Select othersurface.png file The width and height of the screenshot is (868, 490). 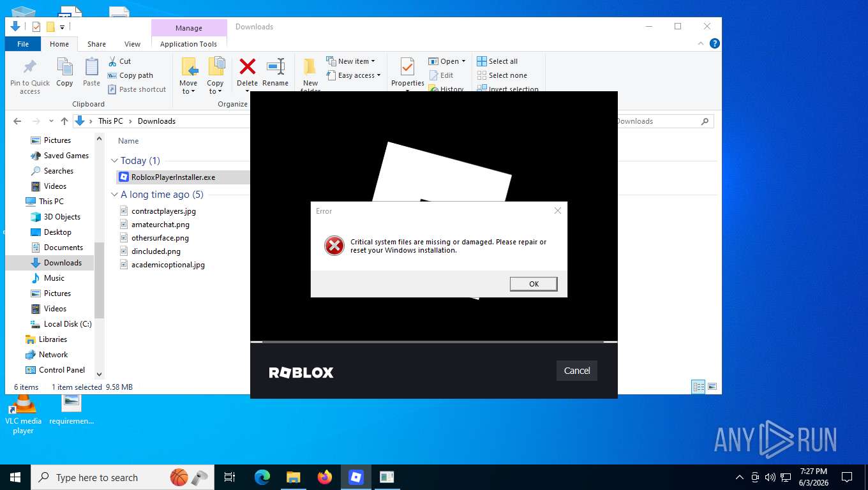tap(160, 238)
